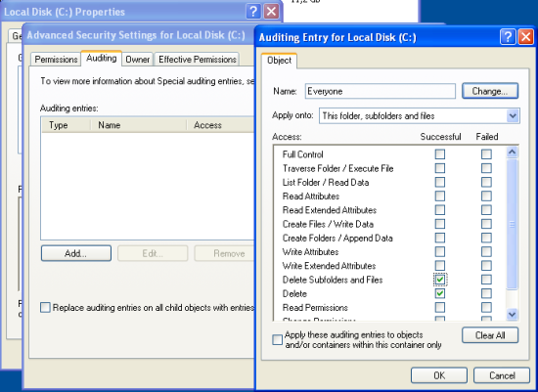Click the 'Read Permissions' access label

(x=315, y=308)
